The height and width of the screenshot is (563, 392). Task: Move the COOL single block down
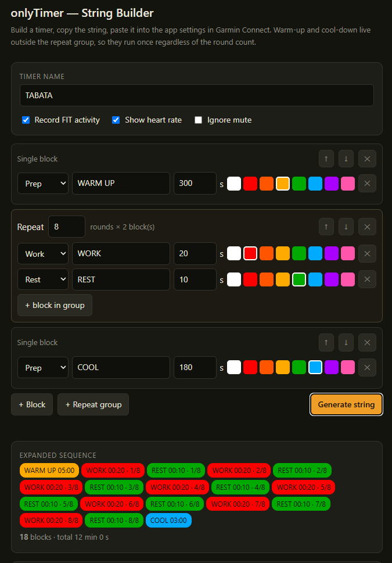point(346,343)
